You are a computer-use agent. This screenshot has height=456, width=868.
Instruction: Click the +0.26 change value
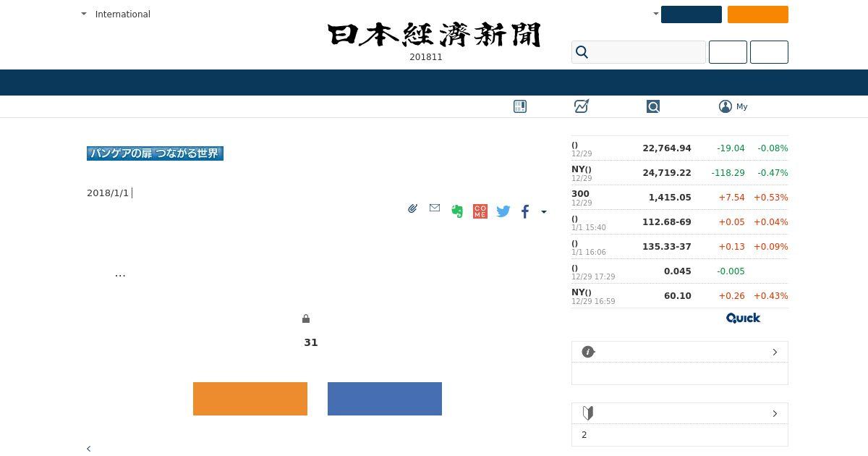[x=732, y=296]
